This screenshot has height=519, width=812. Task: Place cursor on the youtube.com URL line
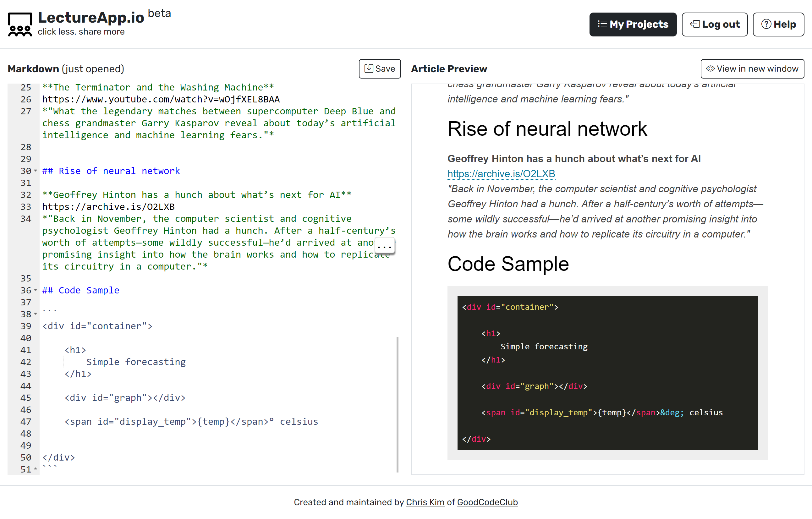pos(161,100)
